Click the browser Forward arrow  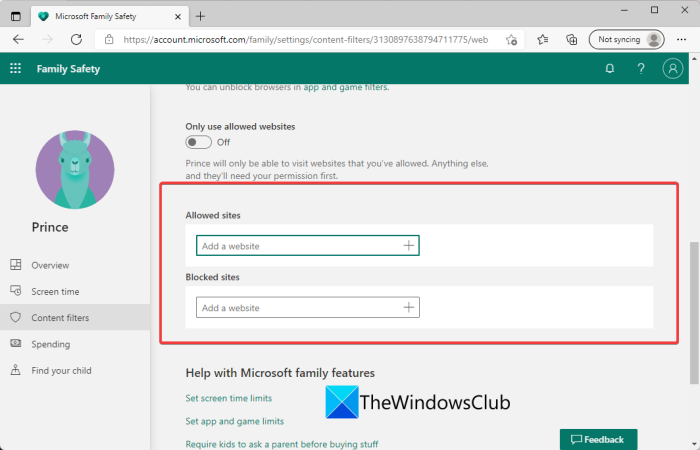point(47,39)
